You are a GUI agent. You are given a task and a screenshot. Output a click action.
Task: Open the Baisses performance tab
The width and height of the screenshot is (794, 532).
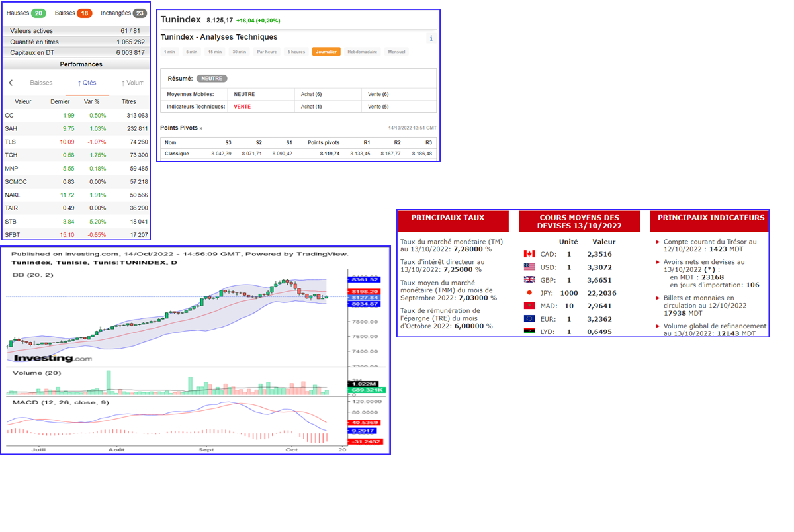pos(41,83)
